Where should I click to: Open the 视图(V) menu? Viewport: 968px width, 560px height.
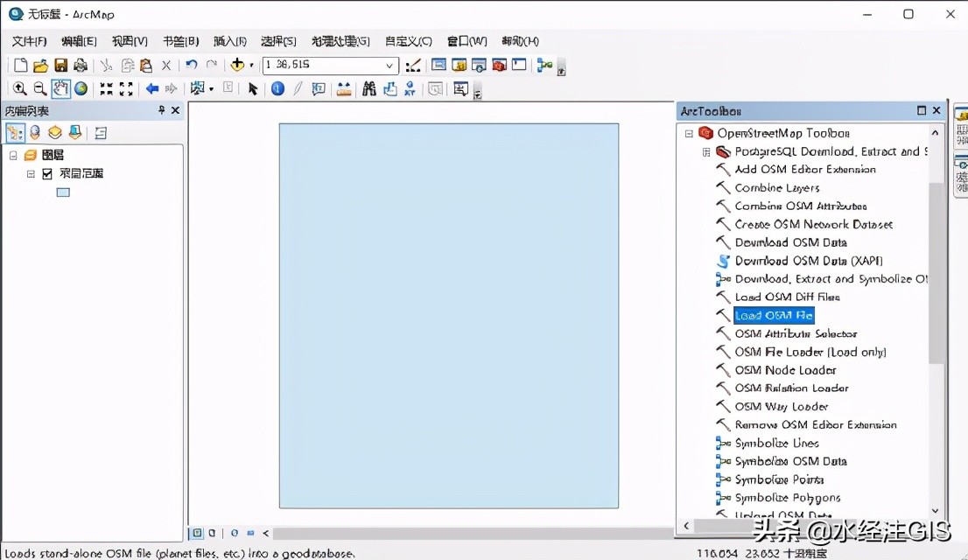(x=130, y=41)
